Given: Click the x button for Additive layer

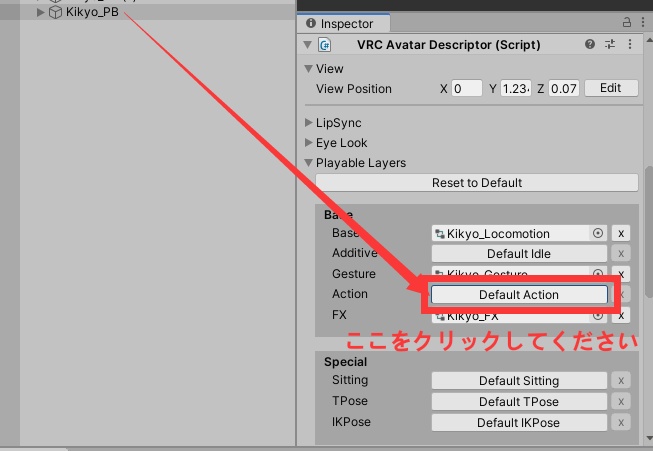Looking at the screenshot, I should (621, 254).
